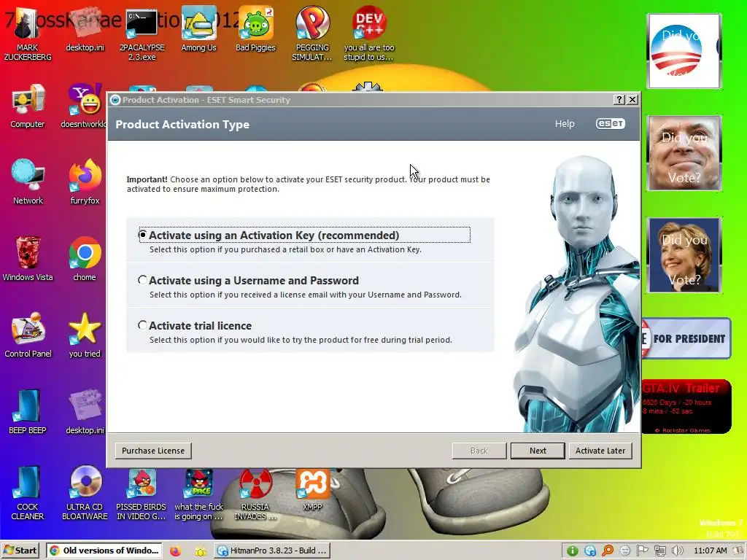Click the Activate Later button

click(600, 451)
